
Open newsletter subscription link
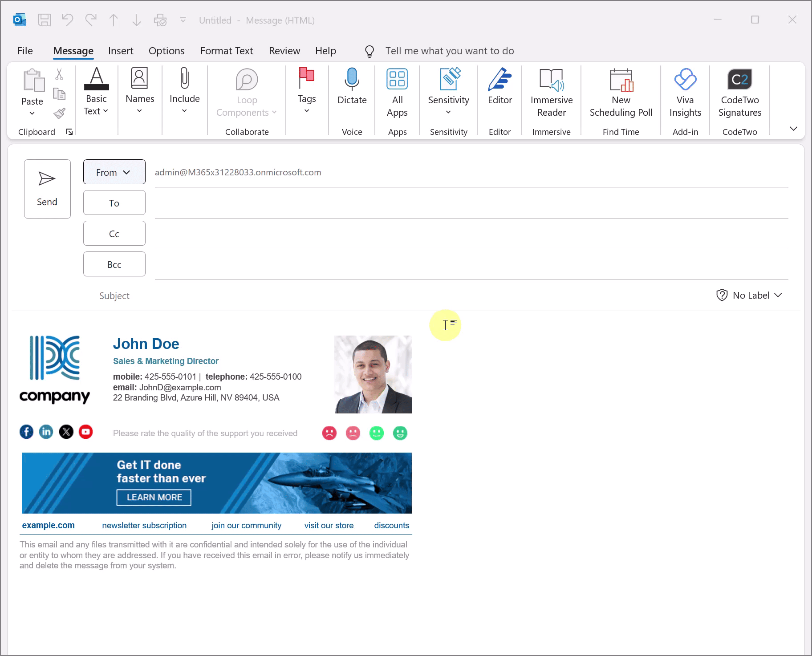[x=144, y=525]
